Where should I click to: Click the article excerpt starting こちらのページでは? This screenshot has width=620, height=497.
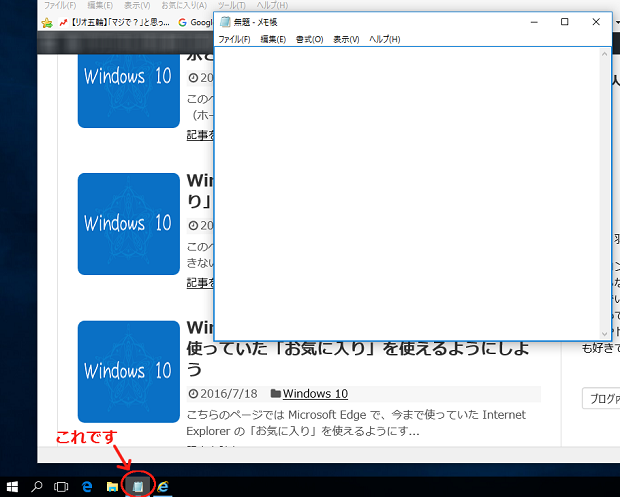pyautogui.click(x=356, y=423)
